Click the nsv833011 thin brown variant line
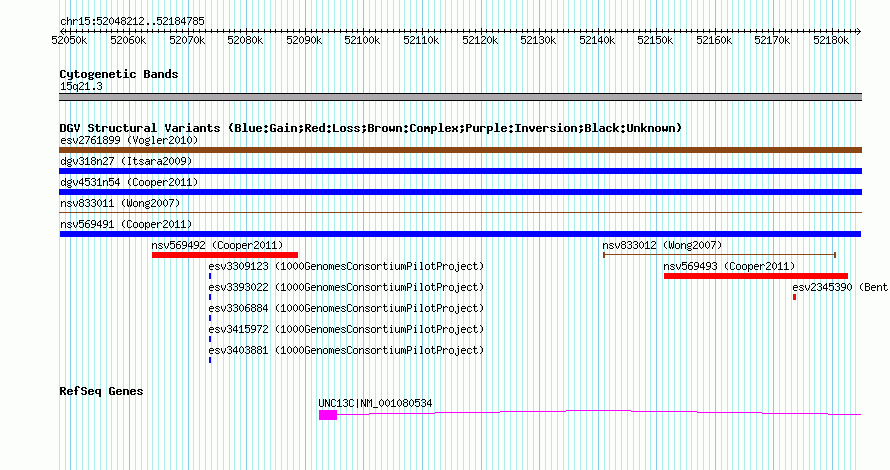 pyautogui.click(x=460, y=213)
